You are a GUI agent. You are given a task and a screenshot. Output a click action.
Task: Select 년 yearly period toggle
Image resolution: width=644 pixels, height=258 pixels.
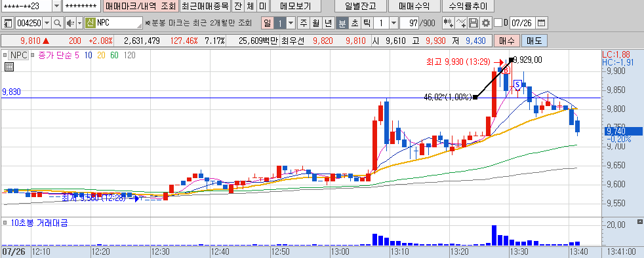[x=328, y=23]
